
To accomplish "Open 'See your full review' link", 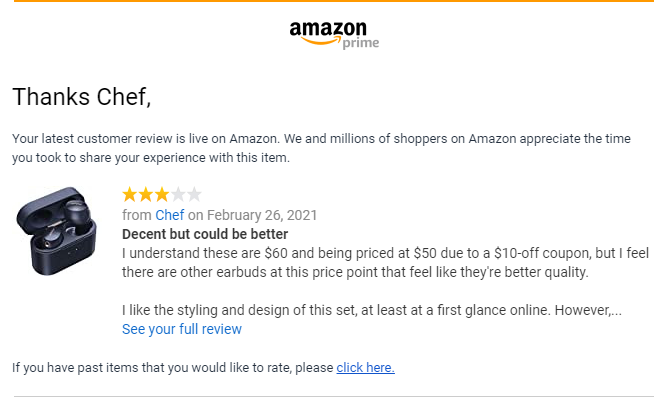I will click(182, 329).
